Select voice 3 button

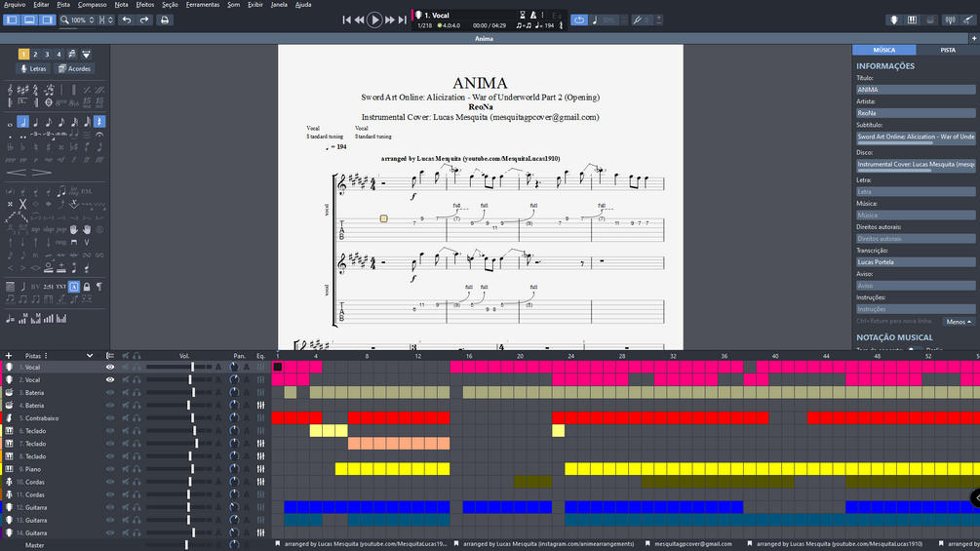47,55
